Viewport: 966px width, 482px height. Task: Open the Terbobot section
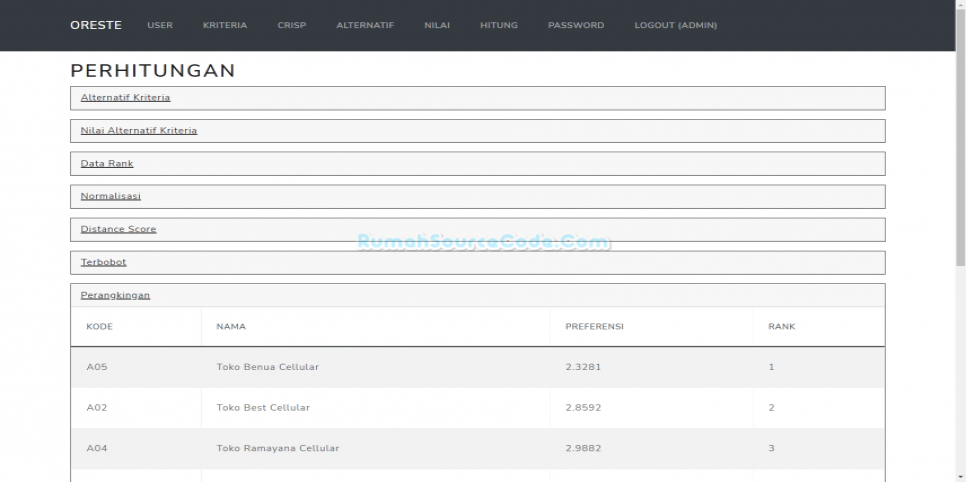[x=103, y=263]
